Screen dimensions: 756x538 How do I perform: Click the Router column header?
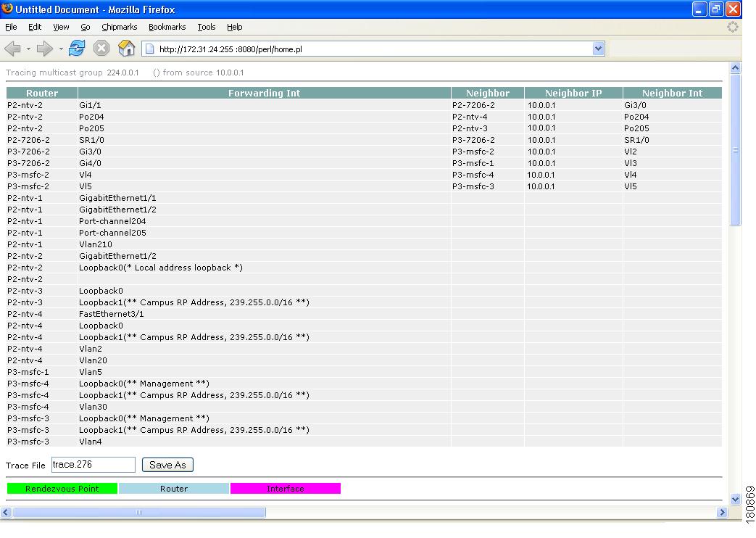(42, 93)
